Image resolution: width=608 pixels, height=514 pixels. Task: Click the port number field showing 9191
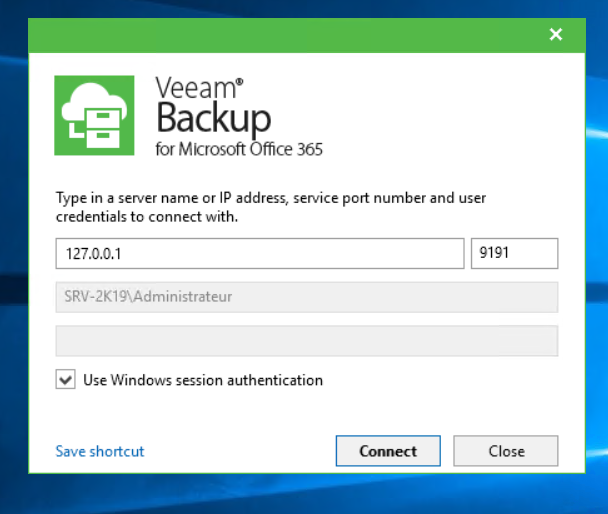click(x=515, y=254)
